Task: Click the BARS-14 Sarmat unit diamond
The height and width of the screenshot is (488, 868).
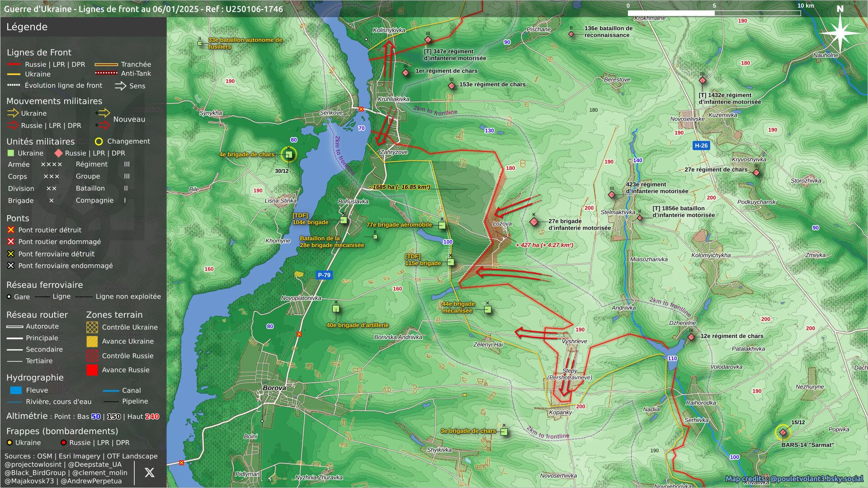Action: (783, 432)
